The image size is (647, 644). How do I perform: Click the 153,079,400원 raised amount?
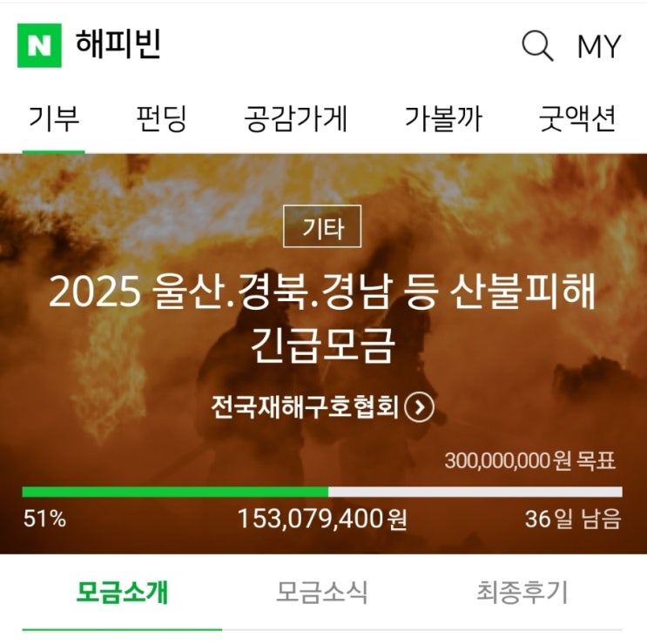[322, 519]
